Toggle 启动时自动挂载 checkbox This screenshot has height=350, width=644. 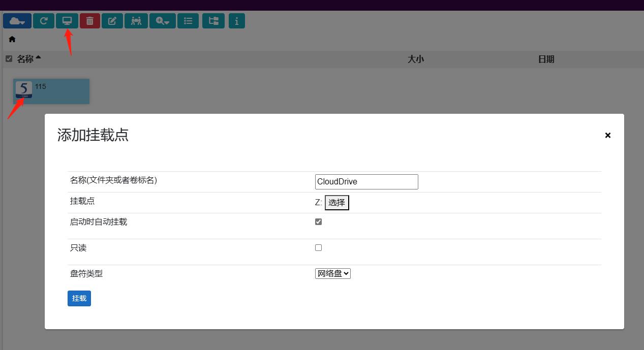click(x=319, y=222)
